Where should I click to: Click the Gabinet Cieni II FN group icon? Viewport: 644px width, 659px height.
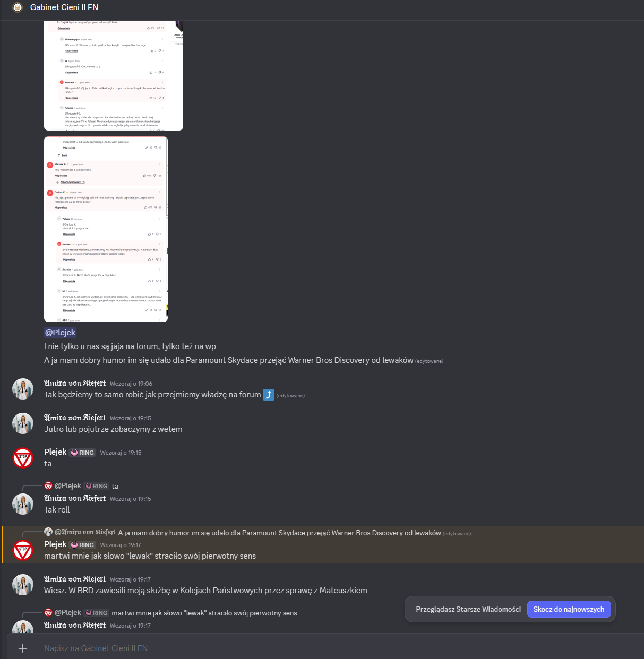(18, 7)
